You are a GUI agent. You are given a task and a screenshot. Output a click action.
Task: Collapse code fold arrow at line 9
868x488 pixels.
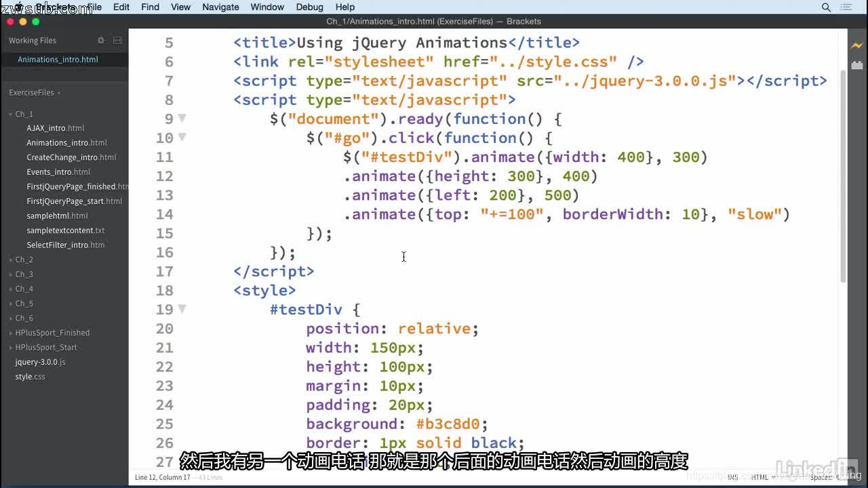click(182, 118)
